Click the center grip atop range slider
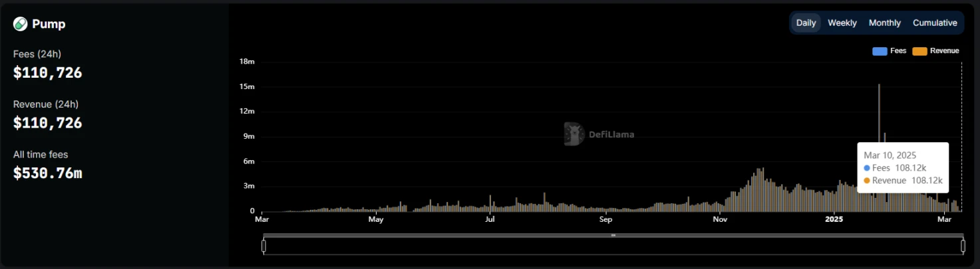Image resolution: width=980 pixels, height=269 pixels. click(x=613, y=235)
